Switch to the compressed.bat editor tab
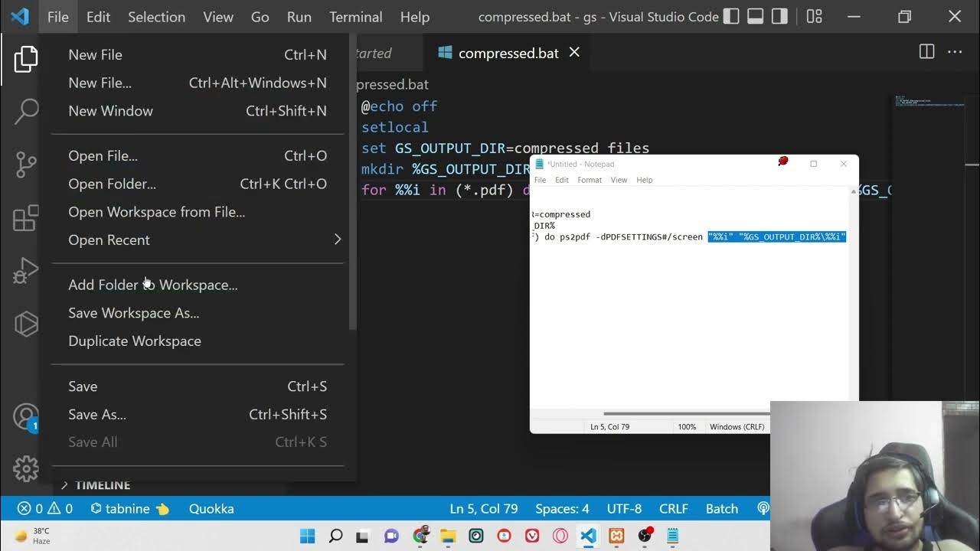Screen dimensions: 980x551 (x=508, y=53)
